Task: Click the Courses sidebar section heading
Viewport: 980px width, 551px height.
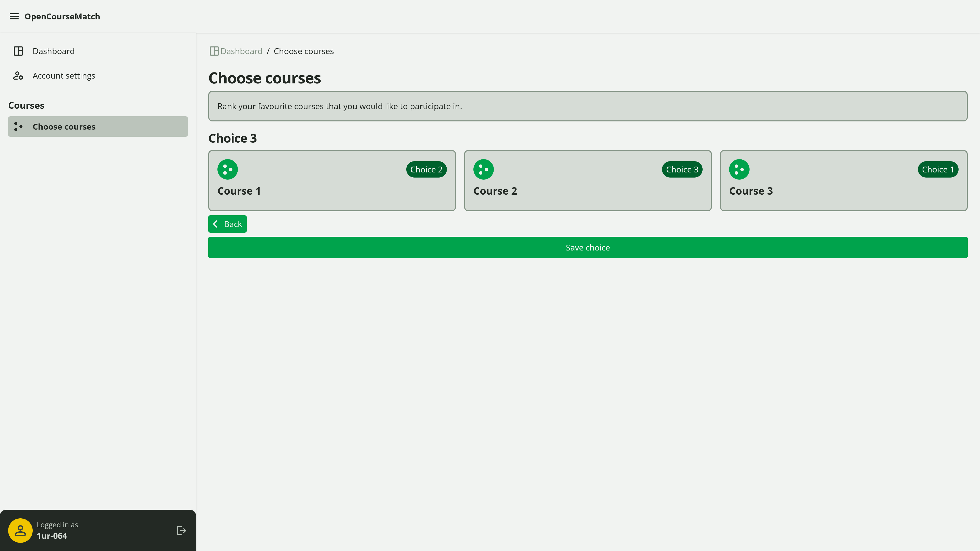Action: click(26, 105)
